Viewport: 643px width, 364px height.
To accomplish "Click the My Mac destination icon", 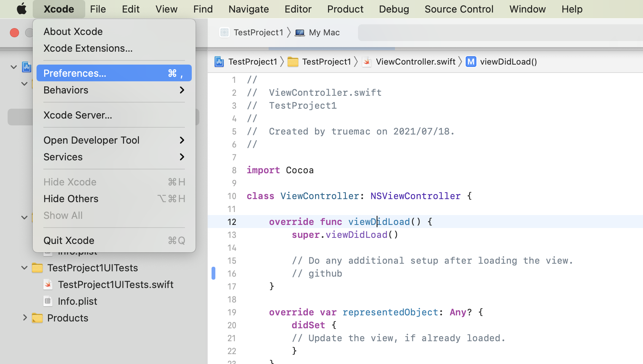I will [300, 33].
